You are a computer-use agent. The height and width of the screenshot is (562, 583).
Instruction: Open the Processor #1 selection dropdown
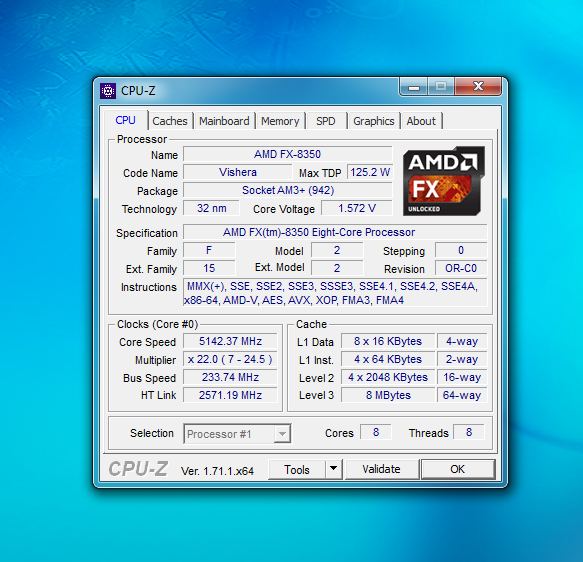click(237, 434)
